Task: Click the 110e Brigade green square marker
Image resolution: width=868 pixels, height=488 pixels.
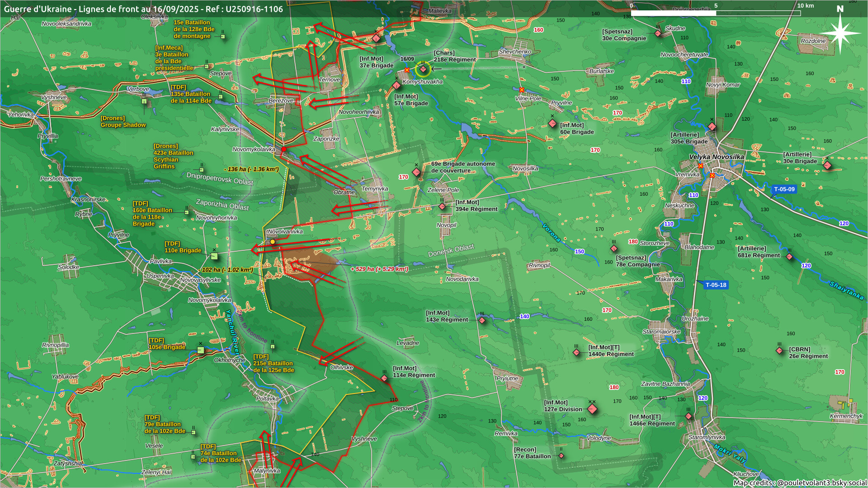Action: click(x=214, y=256)
